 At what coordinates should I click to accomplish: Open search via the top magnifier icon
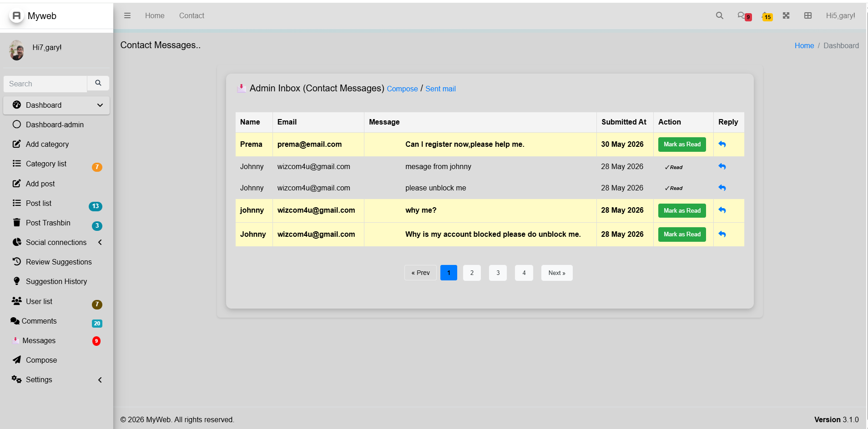click(719, 15)
